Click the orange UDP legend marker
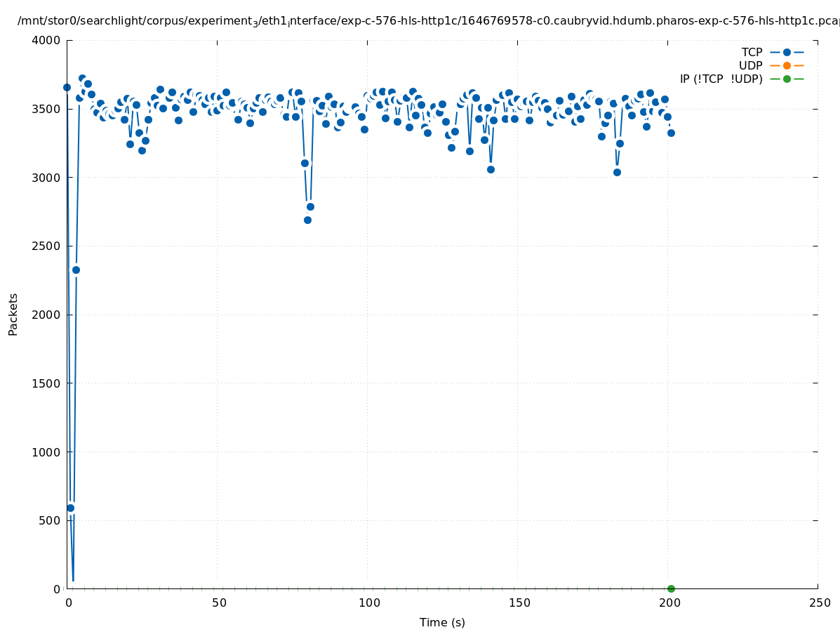This screenshot has height=632, width=840. click(x=787, y=65)
